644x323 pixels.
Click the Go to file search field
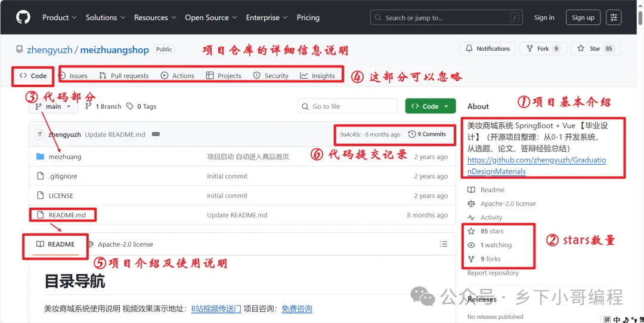pyautogui.click(x=348, y=106)
